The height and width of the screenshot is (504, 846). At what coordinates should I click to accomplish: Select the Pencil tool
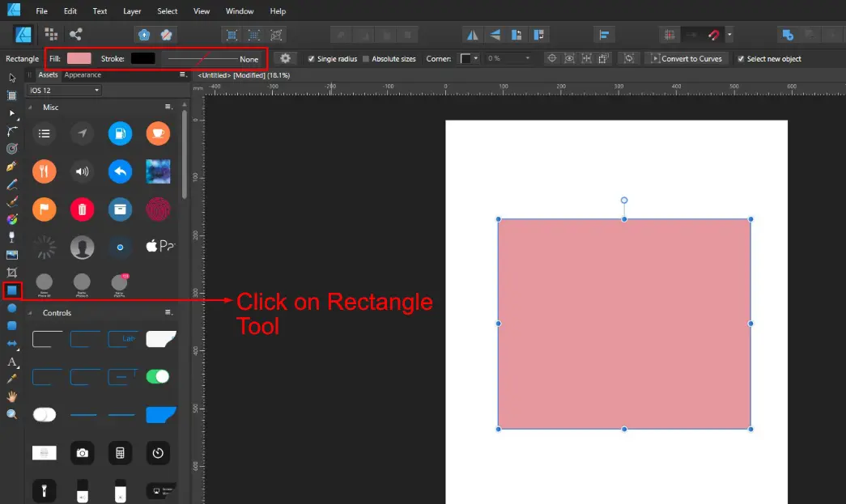click(x=12, y=184)
